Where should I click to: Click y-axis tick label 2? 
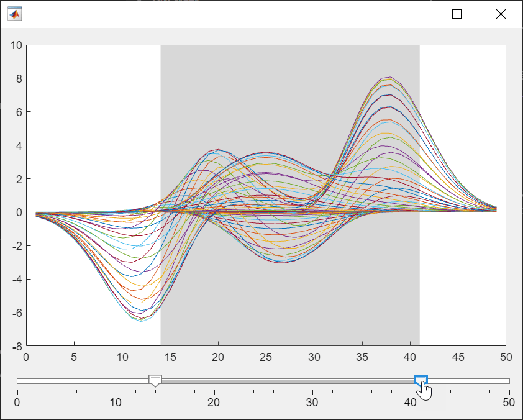[19, 179]
